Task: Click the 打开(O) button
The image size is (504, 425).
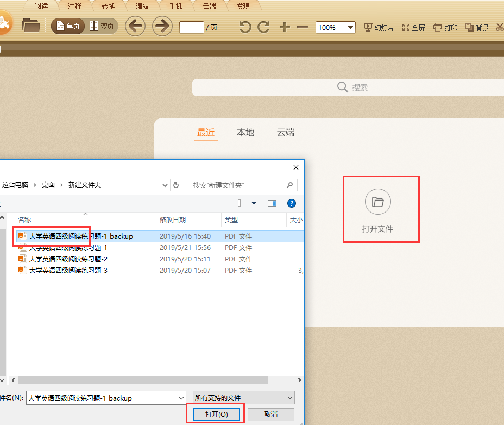Action: tap(217, 414)
